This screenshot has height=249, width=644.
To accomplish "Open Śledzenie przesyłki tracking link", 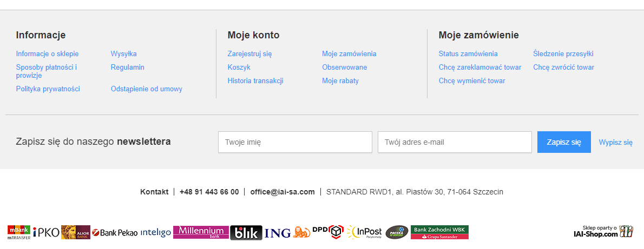I will tap(563, 54).
